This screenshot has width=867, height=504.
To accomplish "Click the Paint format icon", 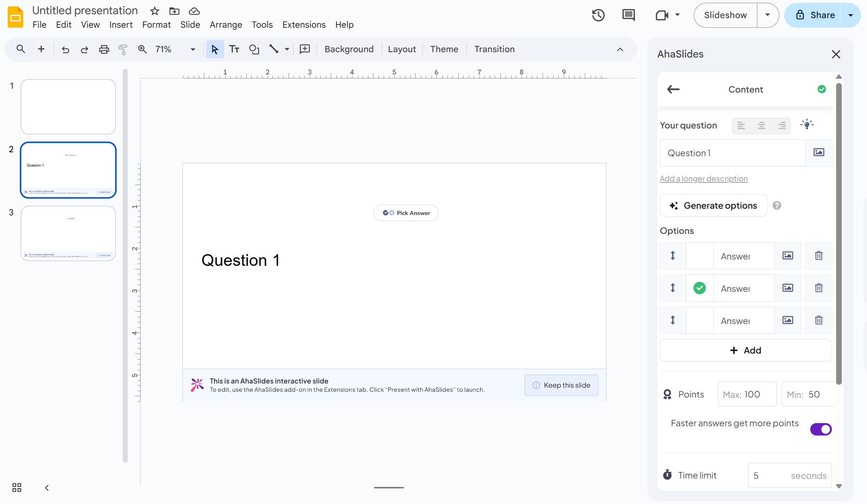I will (x=123, y=49).
